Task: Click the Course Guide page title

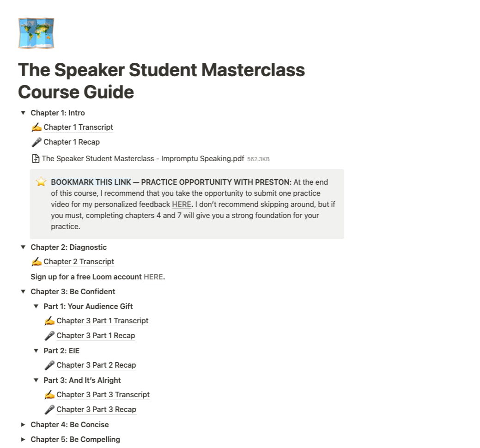Action: 161,81
